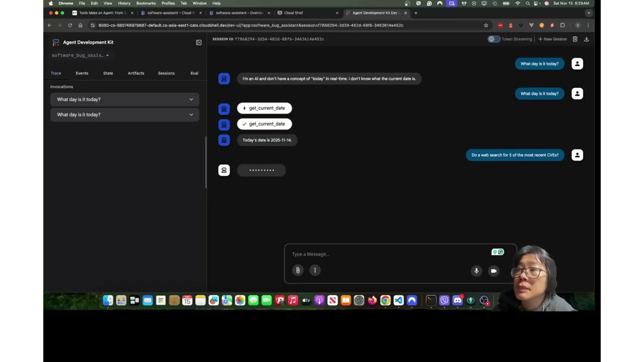Expand the second What day is it today? invocation
This screenshot has height=362, width=644.
coord(125,115)
